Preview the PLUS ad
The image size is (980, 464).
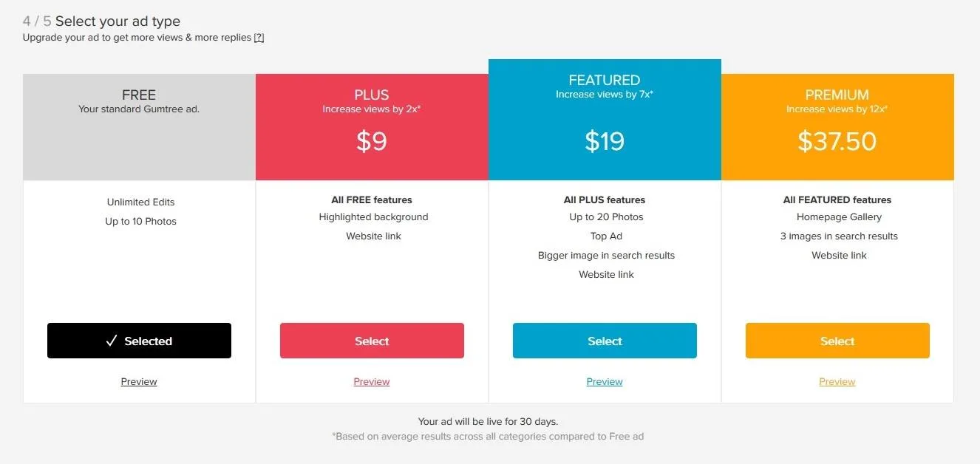coord(372,382)
